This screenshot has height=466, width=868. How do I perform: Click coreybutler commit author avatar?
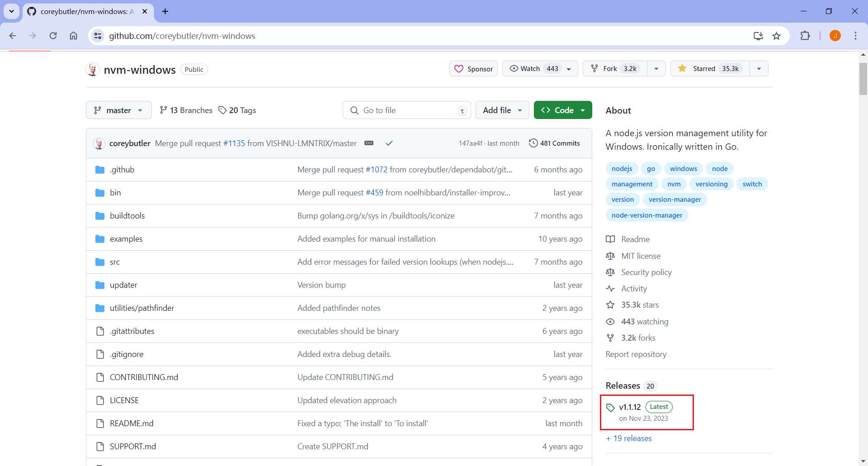pos(99,143)
